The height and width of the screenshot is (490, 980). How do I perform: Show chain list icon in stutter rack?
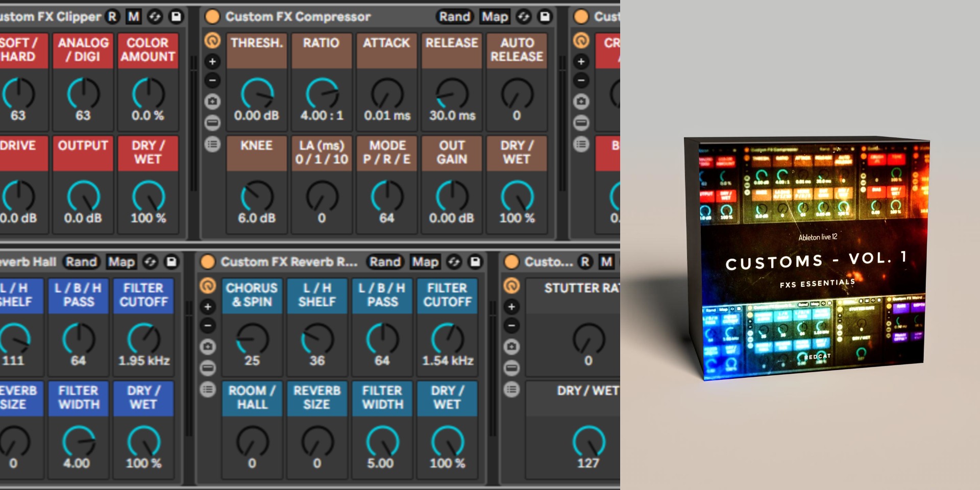(x=511, y=368)
